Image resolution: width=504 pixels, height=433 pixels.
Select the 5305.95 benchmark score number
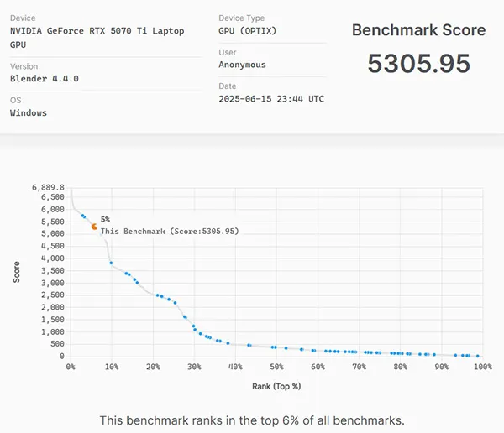click(x=418, y=64)
